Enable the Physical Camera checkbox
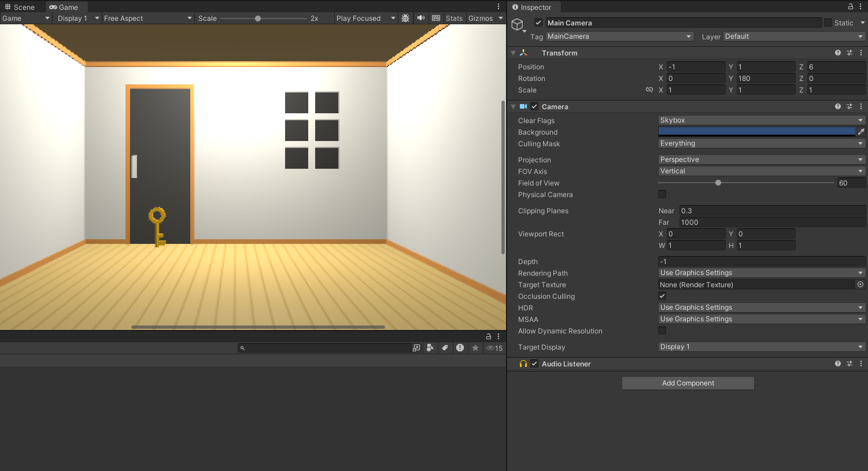This screenshot has width=868, height=471. (662, 194)
